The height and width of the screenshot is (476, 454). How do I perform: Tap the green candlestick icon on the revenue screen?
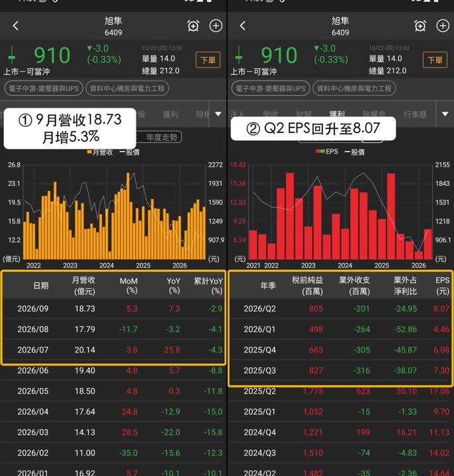click(11, 56)
